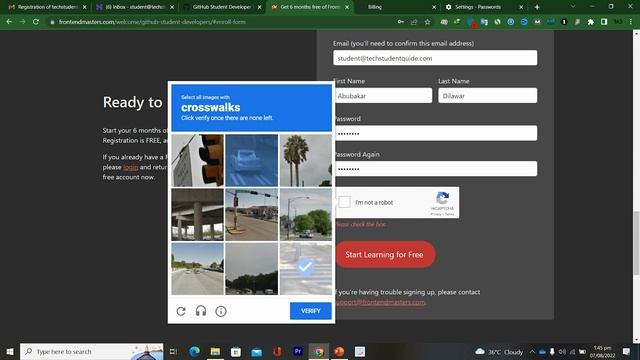Open Task View on the taskbar
This screenshot has width=640, height=360.
[x=173, y=351]
